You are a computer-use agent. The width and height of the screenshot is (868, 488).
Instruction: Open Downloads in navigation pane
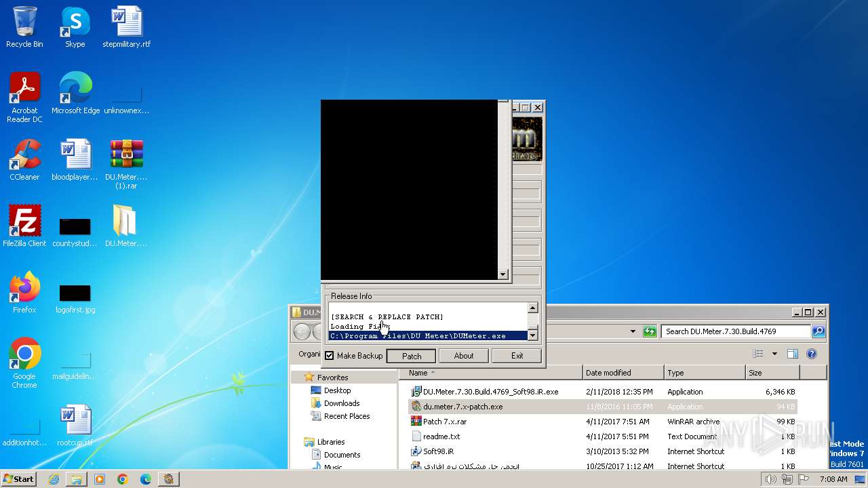tap(341, 403)
